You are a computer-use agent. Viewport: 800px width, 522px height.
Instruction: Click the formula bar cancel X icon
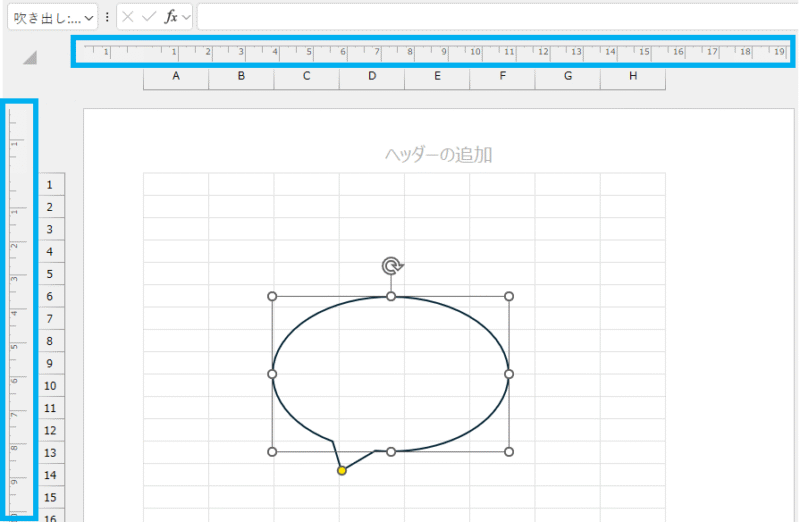pos(128,17)
